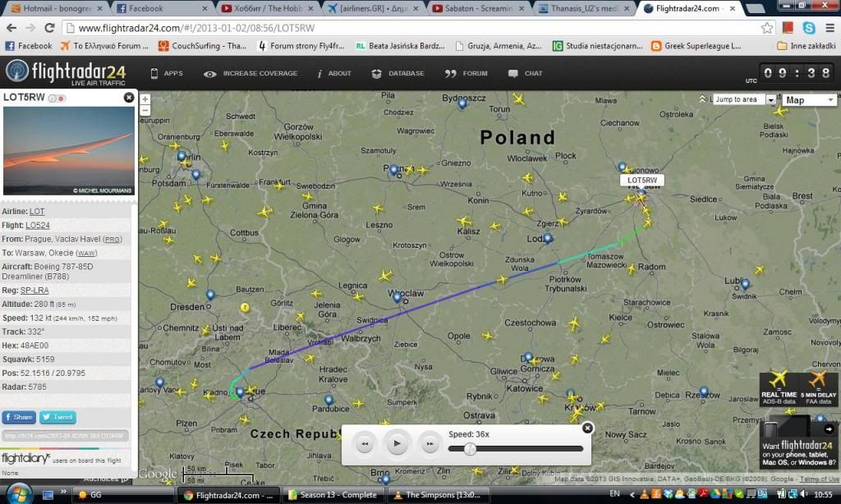Open the ABOUT menu item
Viewport: 841px width, 504px height.
[333, 73]
